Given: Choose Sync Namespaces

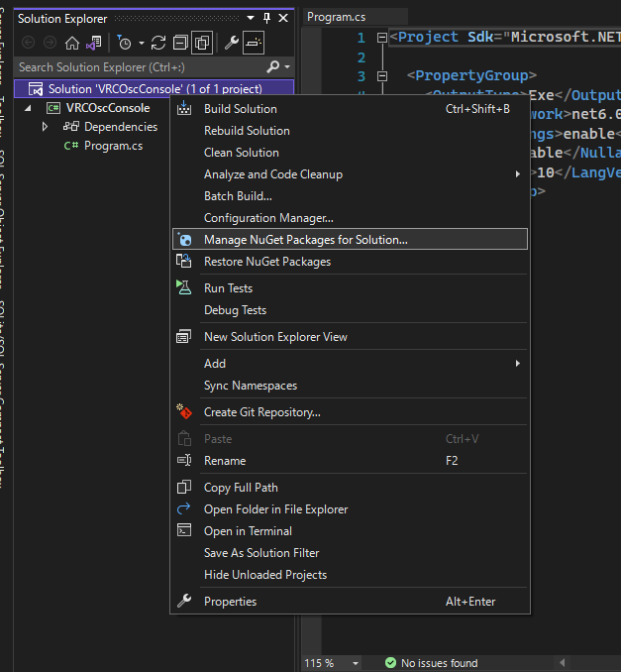Looking at the screenshot, I should (x=251, y=386).
